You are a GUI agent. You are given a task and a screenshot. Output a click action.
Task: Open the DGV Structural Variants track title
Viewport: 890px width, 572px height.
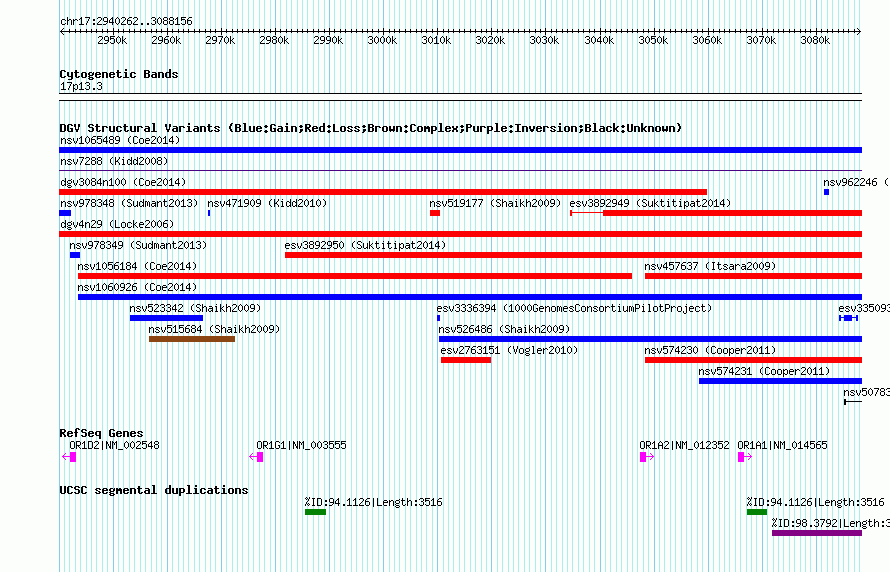[371, 128]
